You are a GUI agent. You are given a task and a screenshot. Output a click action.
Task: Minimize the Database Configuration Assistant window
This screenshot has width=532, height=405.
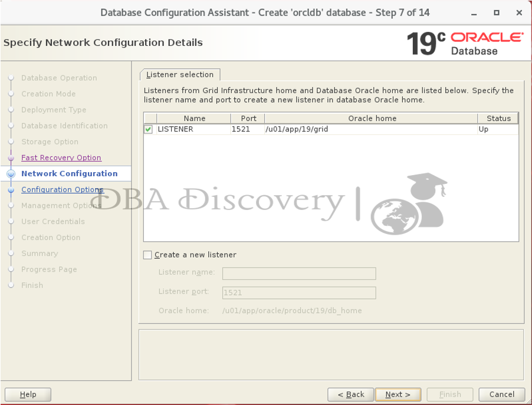[x=475, y=12]
